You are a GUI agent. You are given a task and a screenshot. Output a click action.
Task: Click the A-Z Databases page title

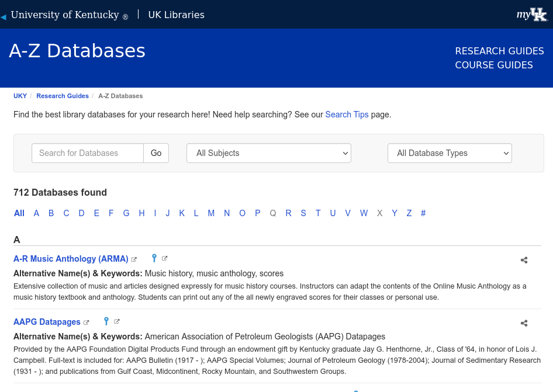(77, 51)
